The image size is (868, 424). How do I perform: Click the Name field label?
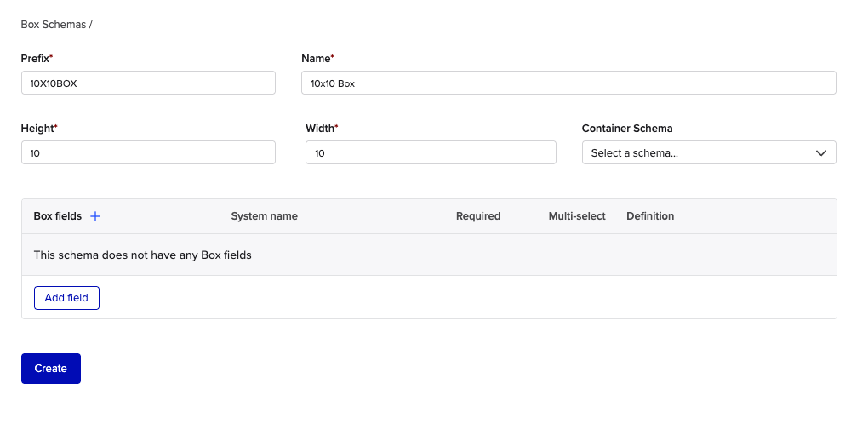tap(317, 59)
